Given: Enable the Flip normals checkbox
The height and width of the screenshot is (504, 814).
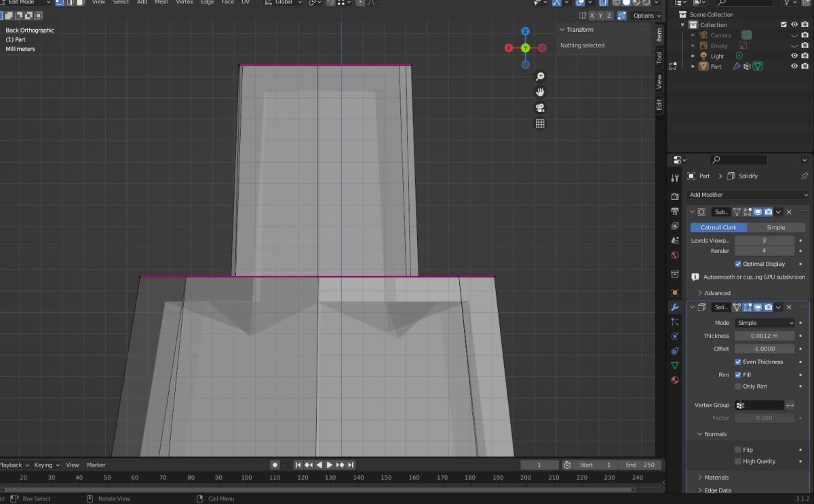Looking at the screenshot, I should pos(738,450).
